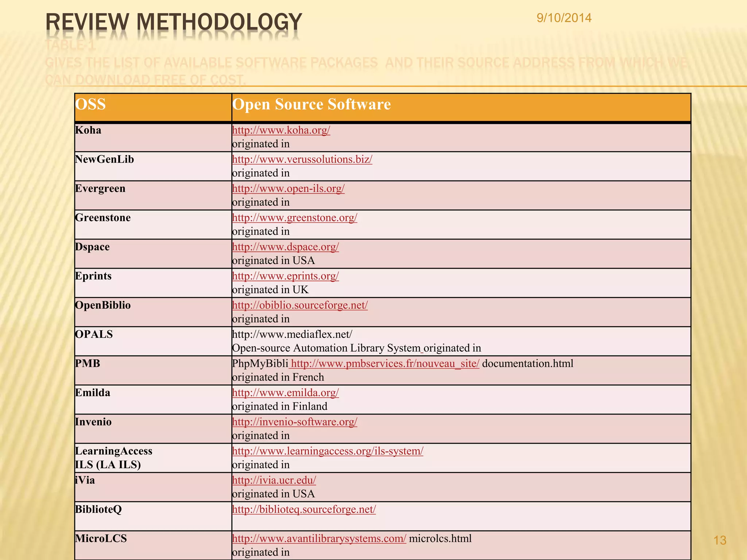
Task: Follow the open-ils.org hyperlink
Action: 289,188
